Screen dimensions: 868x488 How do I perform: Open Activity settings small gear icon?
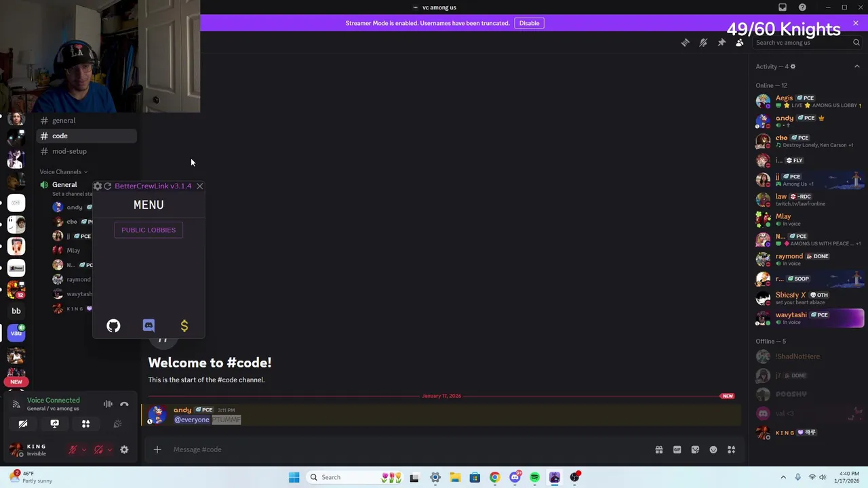coord(793,66)
